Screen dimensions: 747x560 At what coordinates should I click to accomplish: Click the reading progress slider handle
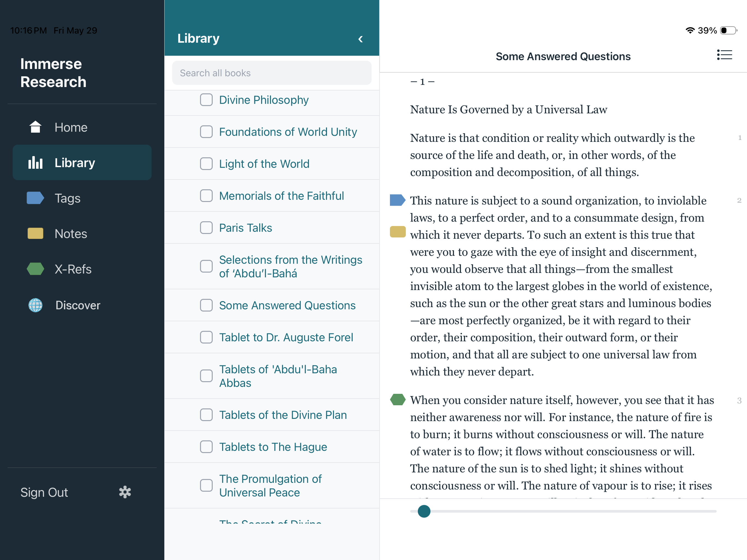tap(424, 511)
